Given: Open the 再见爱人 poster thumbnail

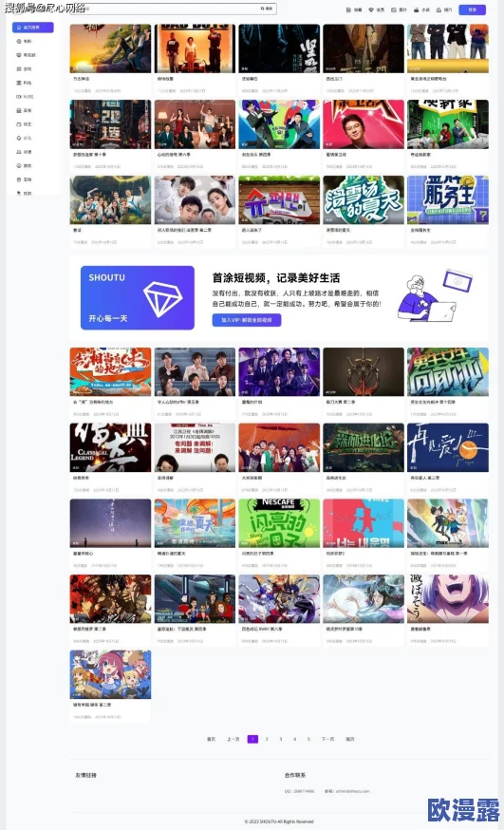Looking at the screenshot, I should 447,447.
